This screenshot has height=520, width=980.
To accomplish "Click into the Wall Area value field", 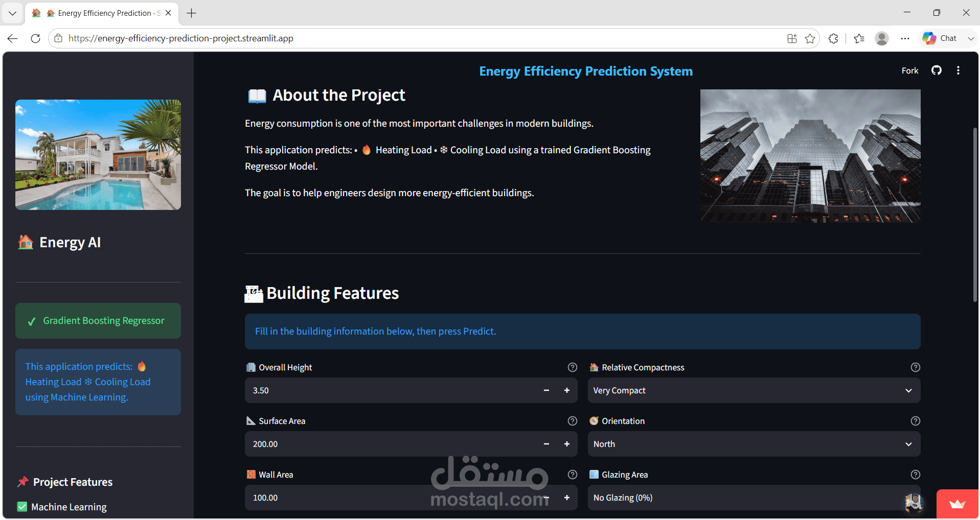I will pyautogui.click(x=391, y=498).
